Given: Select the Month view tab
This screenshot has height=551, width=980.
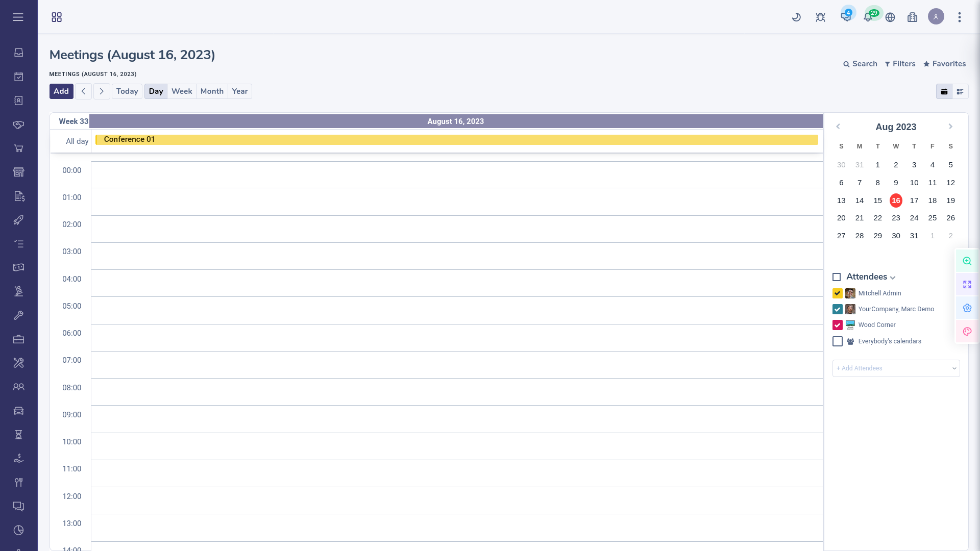Looking at the screenshot, I should pyautogui.click(x=212, y=91).
